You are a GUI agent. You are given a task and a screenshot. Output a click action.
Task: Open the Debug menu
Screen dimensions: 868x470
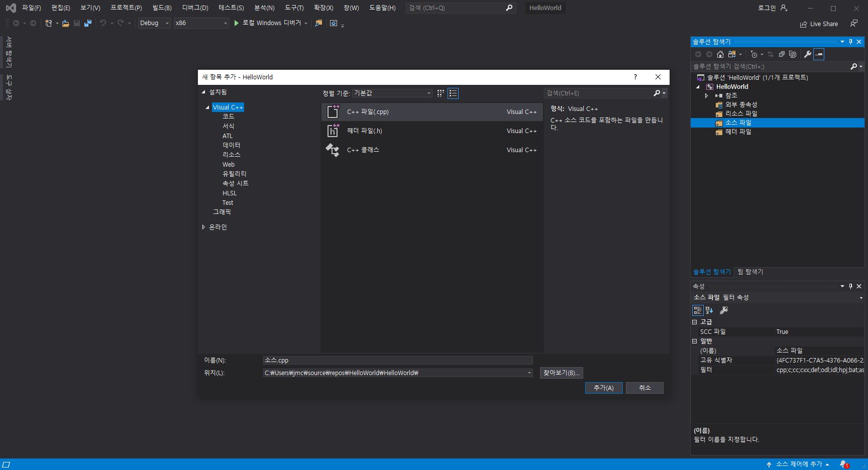click(195, 8)
